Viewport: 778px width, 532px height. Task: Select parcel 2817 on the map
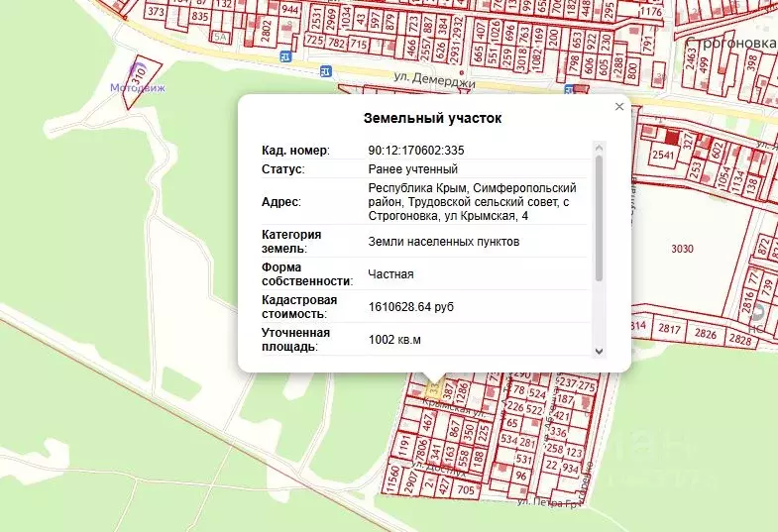point(669,329)
